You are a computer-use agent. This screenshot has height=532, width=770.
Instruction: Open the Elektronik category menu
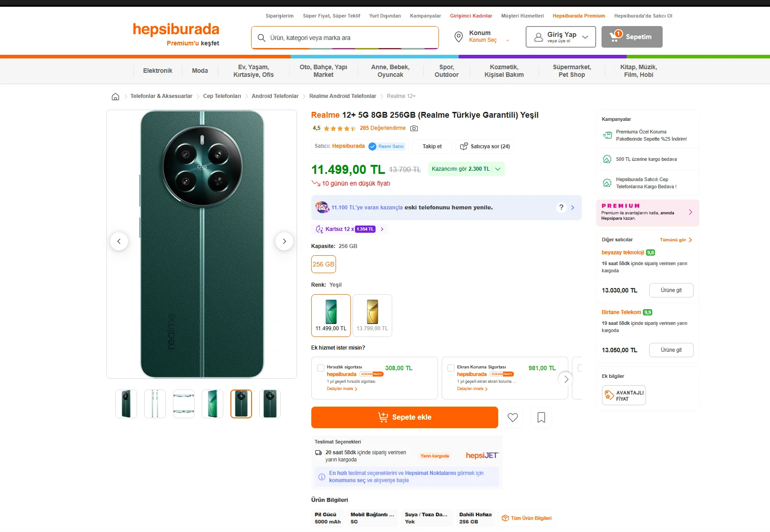pyautogui.click(x=158, y=71)
